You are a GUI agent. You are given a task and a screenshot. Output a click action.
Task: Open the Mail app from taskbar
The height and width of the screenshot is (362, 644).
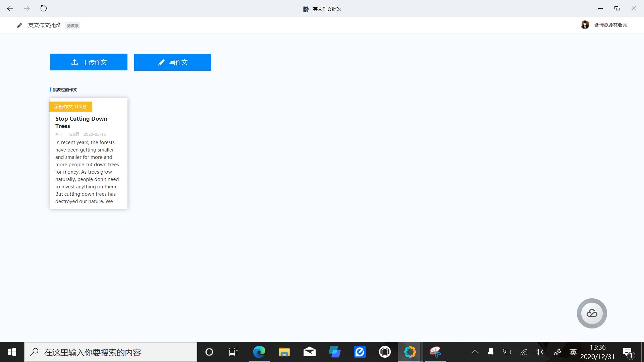click(310, 352)
